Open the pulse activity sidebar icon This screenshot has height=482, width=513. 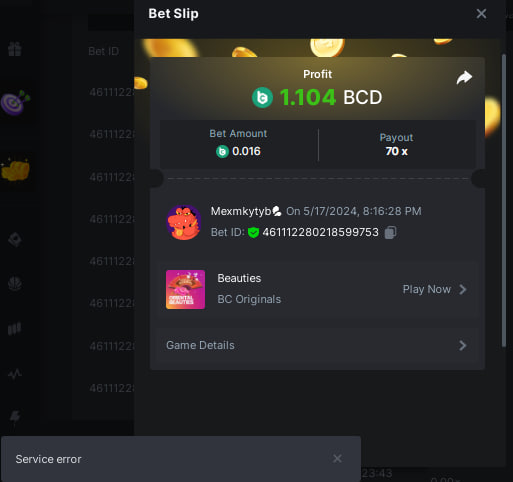click(x=15, y=374)
